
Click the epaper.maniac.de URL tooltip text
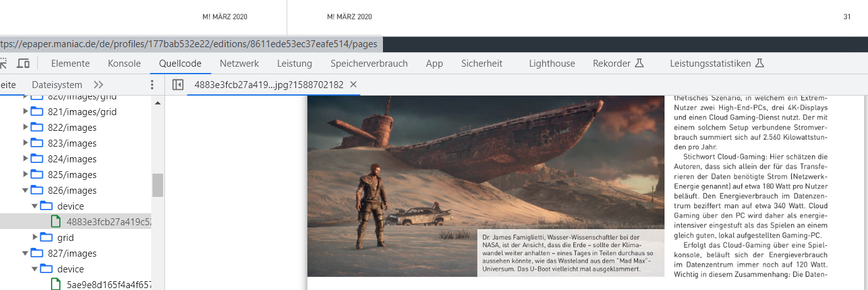[x=189, y=43]
